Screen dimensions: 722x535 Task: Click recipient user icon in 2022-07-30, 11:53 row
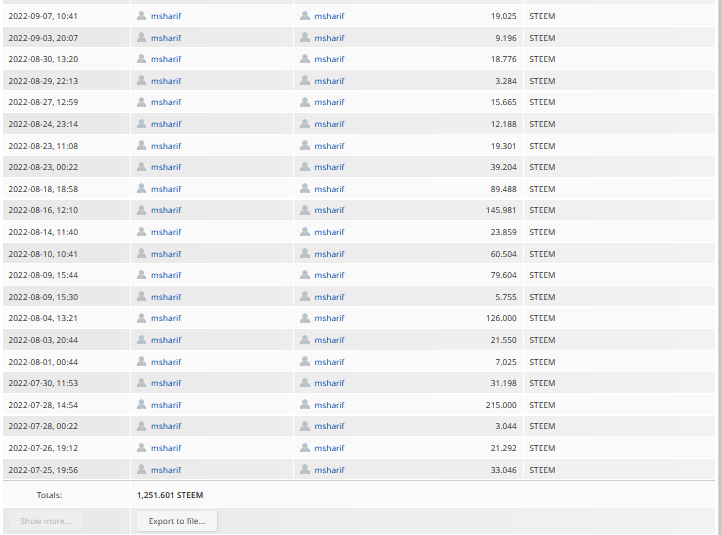coord(305,383)
